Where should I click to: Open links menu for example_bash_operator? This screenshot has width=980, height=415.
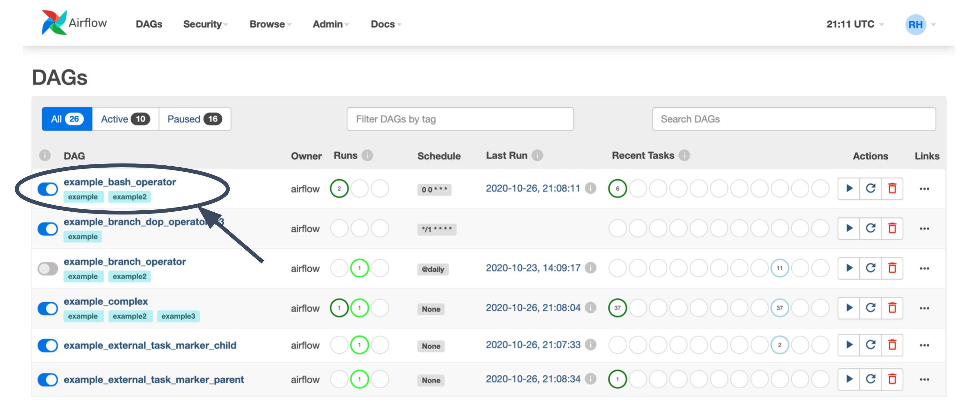coord(924,189)
